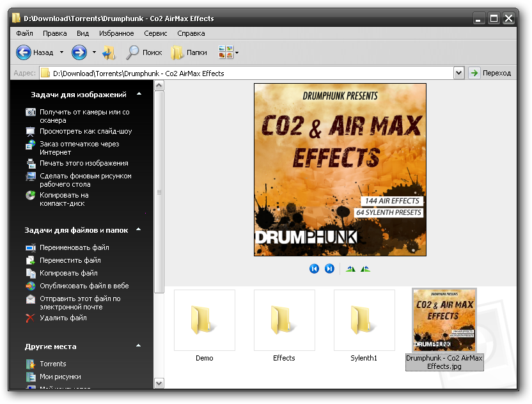
Task: Click the globe publish-to-web icon
Action: pos(31,286)
